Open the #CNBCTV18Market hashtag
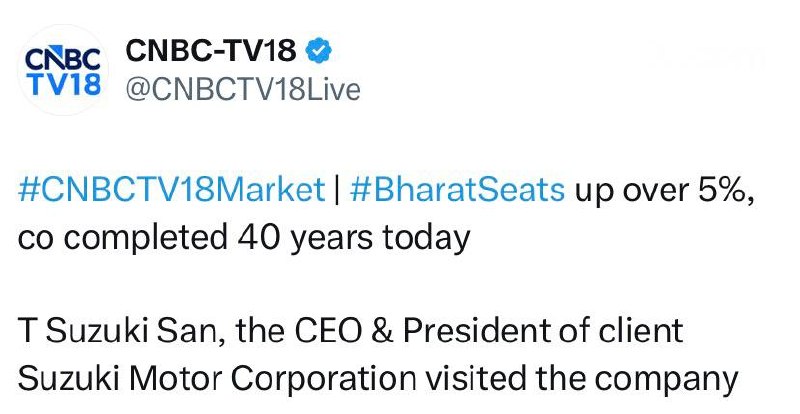Image resolution: width=800 pixels, height=414 pixels. tap(171, 190)
